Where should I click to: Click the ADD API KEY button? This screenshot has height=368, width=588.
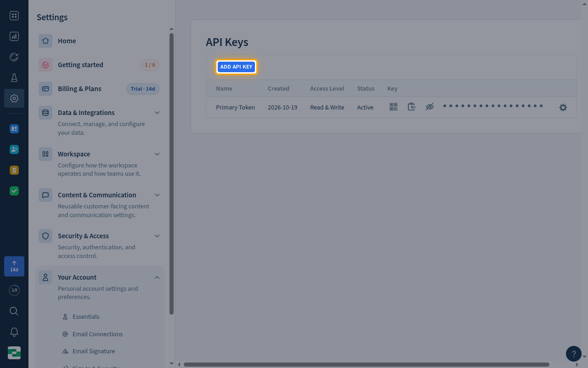pos(236,67)
